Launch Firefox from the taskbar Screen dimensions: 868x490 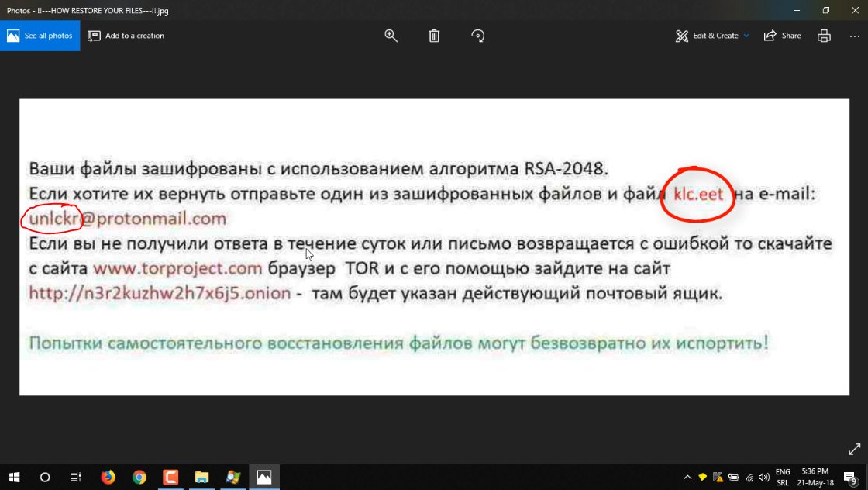point(108,478)
